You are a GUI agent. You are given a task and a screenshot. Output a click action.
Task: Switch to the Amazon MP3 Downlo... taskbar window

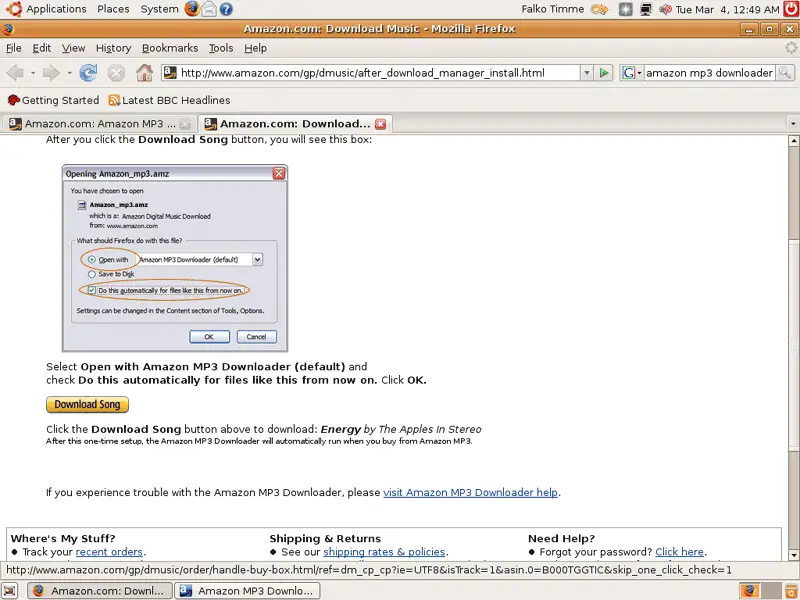[247, 591]
